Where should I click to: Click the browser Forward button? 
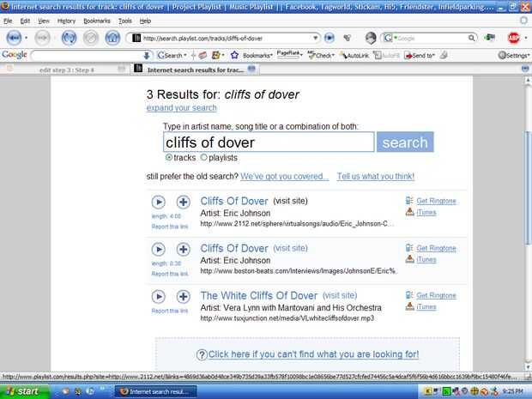(42, 38)
